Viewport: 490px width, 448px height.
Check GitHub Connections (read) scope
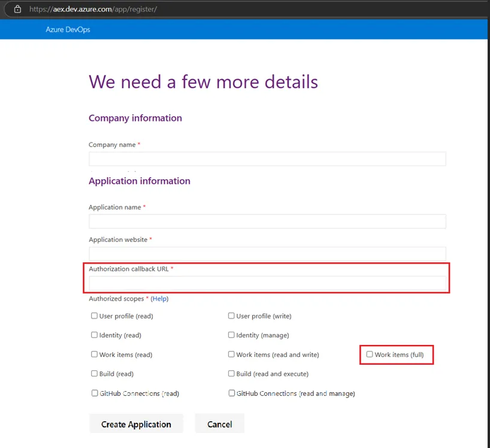click(x=94, y=393)
